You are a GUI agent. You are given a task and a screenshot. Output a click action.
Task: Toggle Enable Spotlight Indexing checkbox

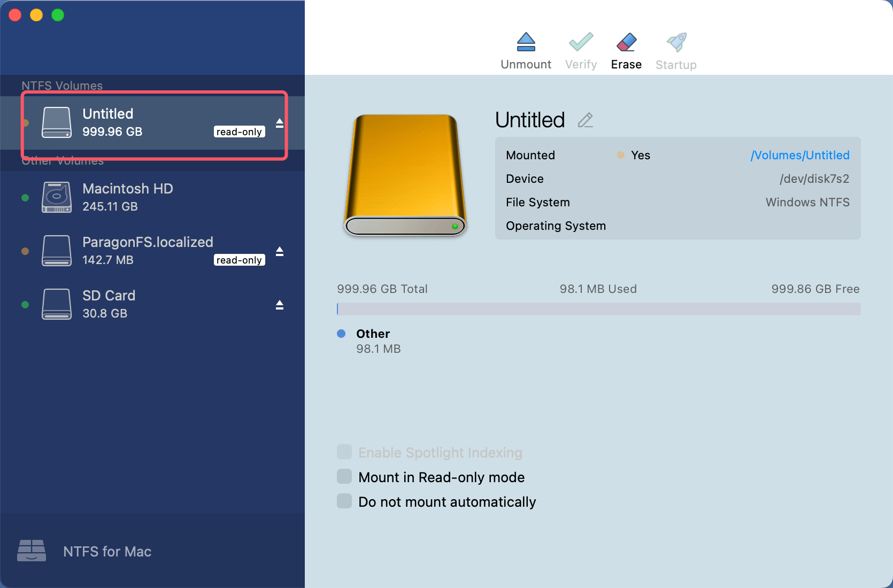(344, 452)
